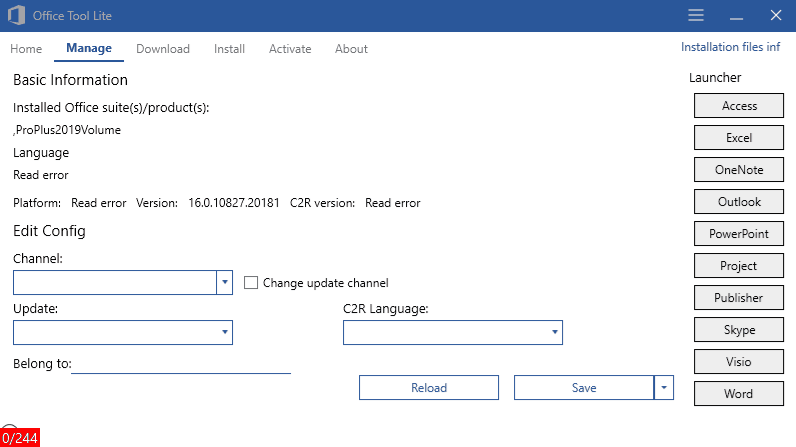Viewport: 796px width, 447px height.
Task: Click the Save button
Action: click(584, 388)
